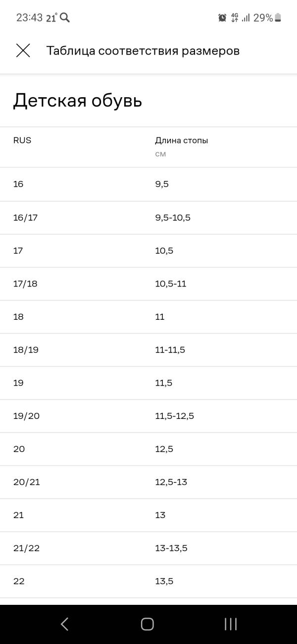
Task: Tap foot length 13,5 cell for size 22
Action: click(164, 581)
